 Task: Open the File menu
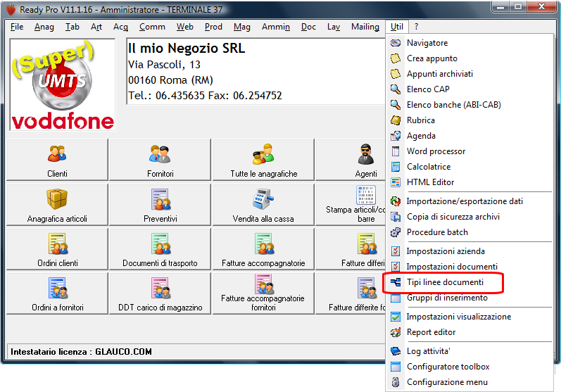click(17, 27)
